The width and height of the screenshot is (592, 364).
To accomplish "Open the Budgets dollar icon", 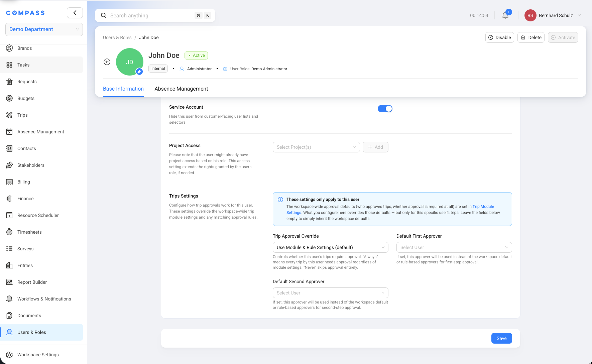I will point(9,98).
